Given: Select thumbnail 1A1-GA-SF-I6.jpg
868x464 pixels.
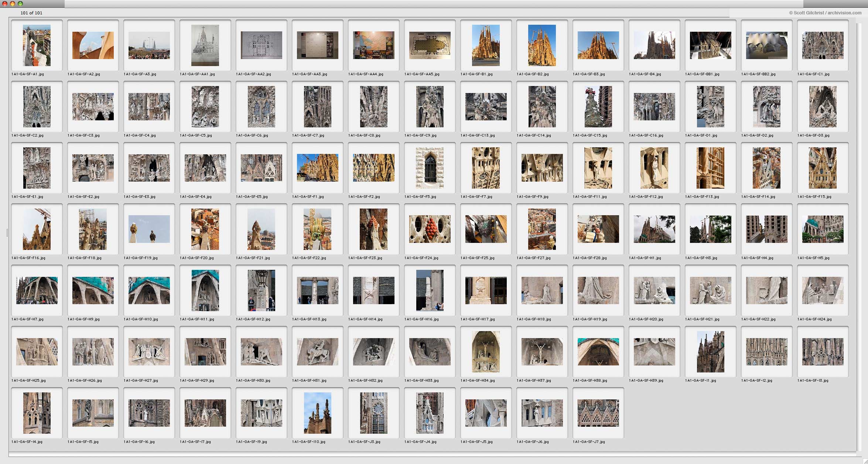Looking at the screenshot, I should [149, 413].
